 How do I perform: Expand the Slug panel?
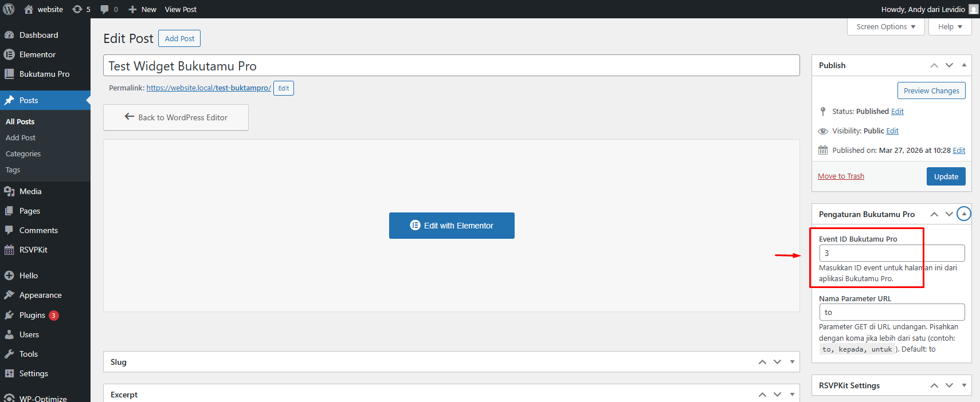click(x=792, y=362)
